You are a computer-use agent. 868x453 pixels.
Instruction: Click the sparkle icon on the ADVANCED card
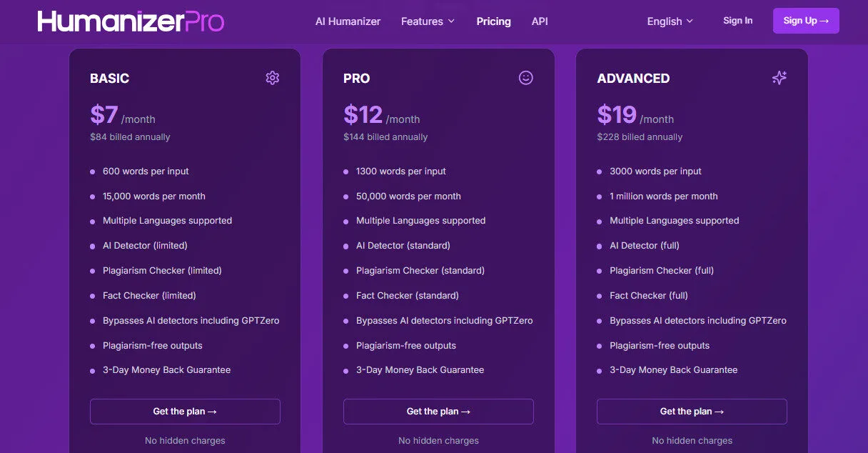(x=779, y=78)
